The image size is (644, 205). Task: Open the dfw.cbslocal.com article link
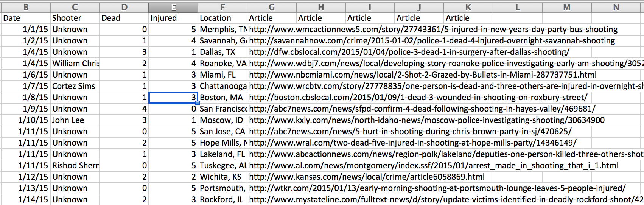click(409, 52)
